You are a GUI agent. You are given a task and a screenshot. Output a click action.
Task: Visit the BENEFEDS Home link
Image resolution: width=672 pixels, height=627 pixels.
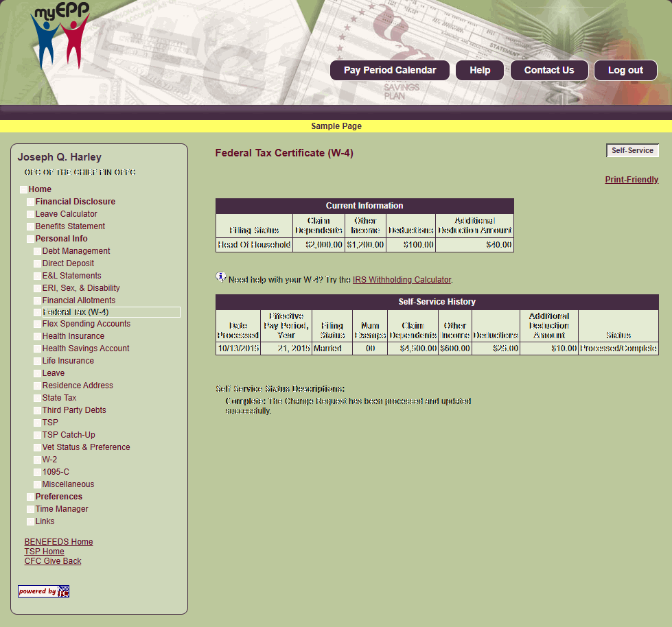click(x=58, y=542)
